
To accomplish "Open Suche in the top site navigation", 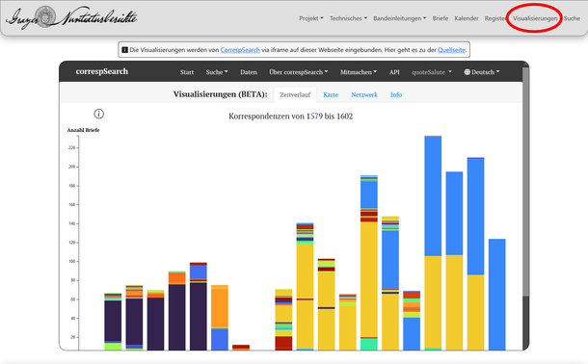I will [x=572, y=18].
